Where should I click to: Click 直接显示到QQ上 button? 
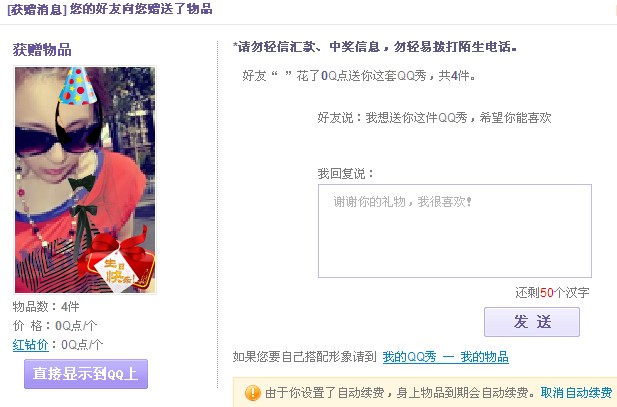[86, 374]
